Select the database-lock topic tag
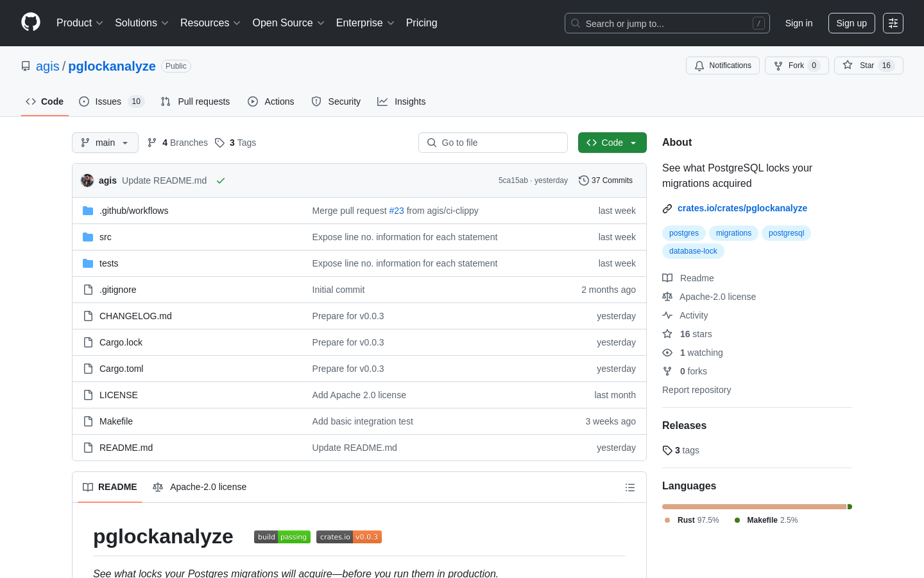This screenshot has width=924, height=578. [x=693, y=251]
